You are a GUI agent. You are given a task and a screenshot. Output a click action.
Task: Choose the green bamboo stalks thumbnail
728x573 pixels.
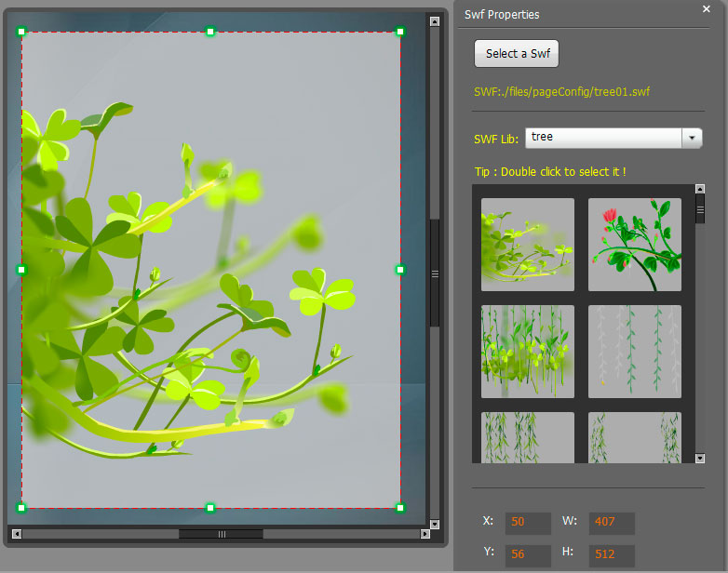528,352
